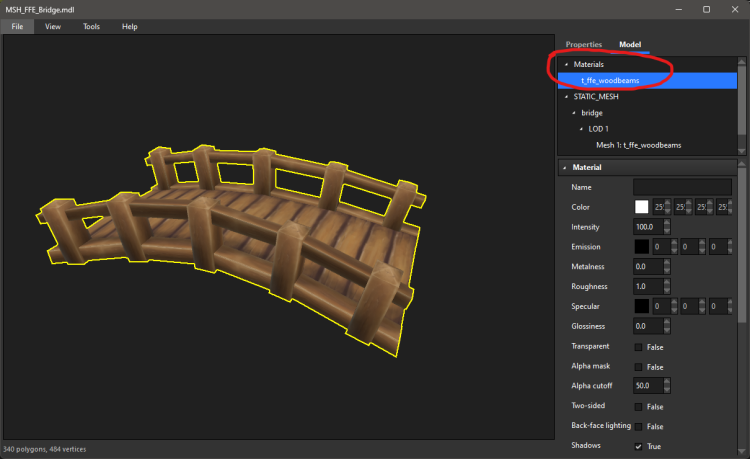Click the Roughness value field
This screenshot has width=750, height=459.
coord(646,286)
